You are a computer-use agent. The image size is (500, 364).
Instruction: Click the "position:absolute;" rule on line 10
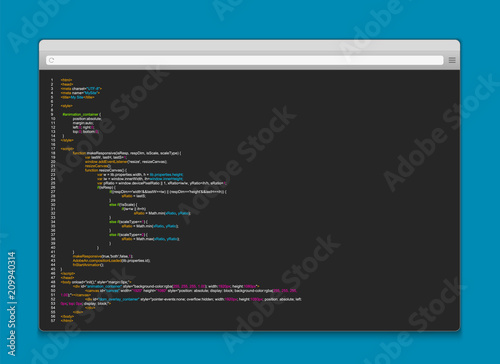(x=87, y=119)
